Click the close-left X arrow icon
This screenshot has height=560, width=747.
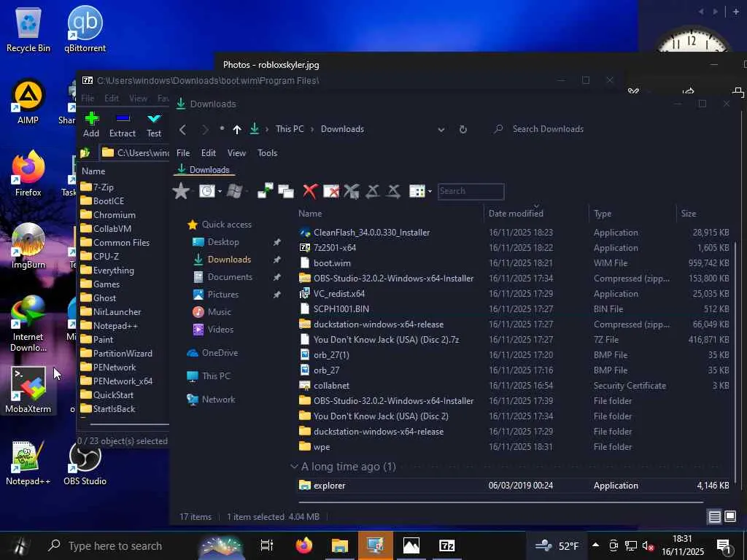coord(373,191)
